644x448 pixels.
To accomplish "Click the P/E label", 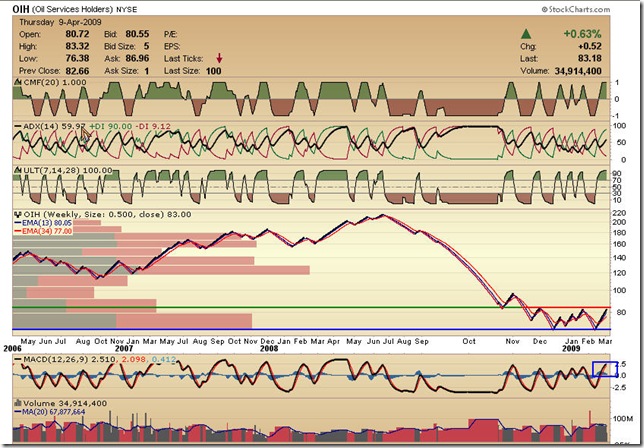I will pos(170,34).
